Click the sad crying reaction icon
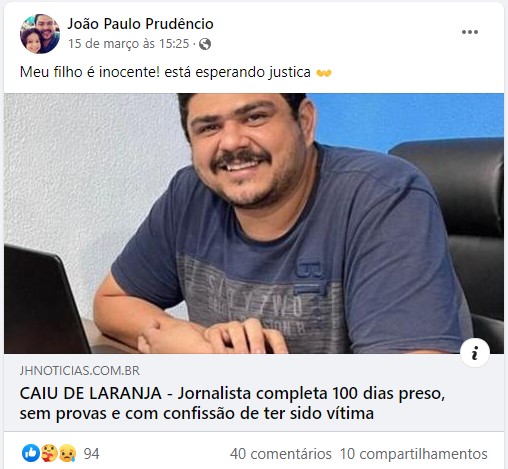508x469 pixels. pos(67,453)
